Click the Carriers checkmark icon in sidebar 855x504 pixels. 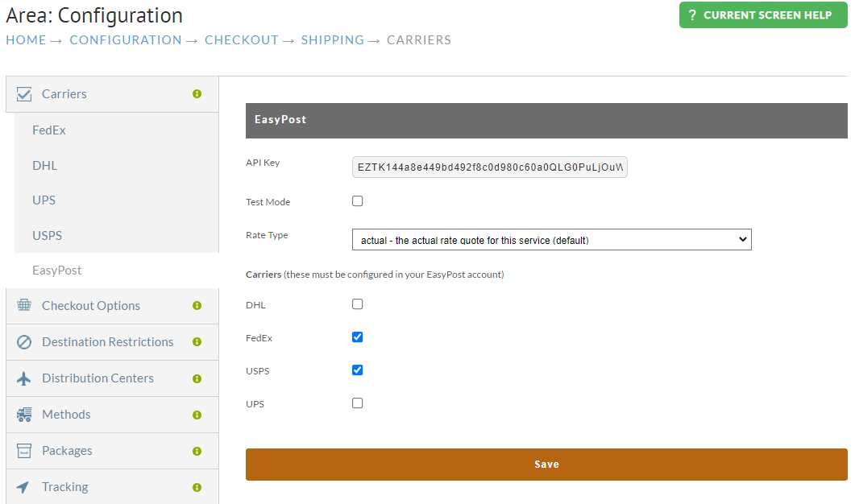pyautogui.click(x=24, y=94)
